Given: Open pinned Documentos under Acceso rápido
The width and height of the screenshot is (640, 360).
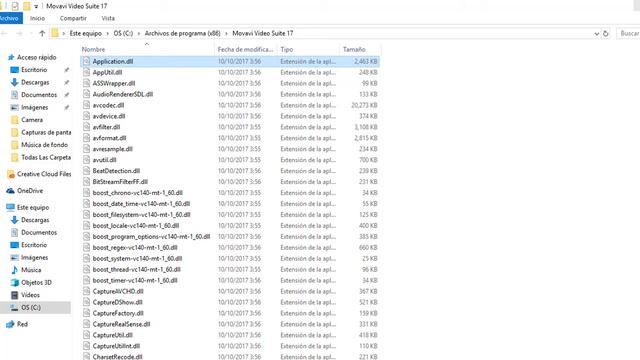Looking at the screenshot, I should (x=39, y=95).
